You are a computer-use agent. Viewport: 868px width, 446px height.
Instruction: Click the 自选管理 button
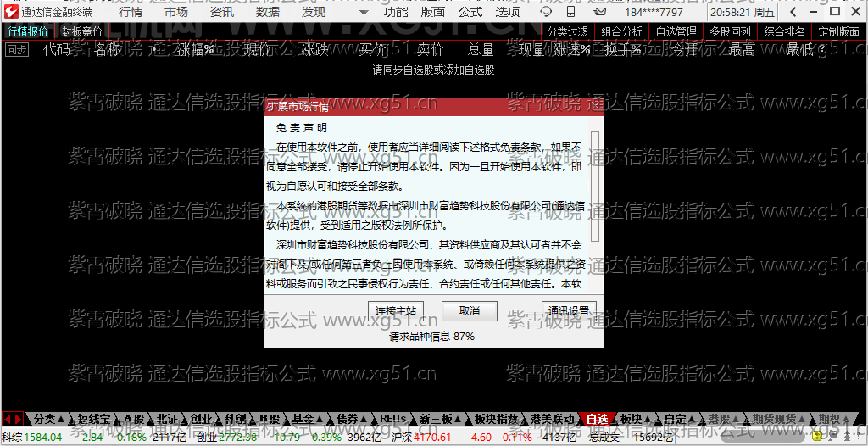click(x=676, y=31)
